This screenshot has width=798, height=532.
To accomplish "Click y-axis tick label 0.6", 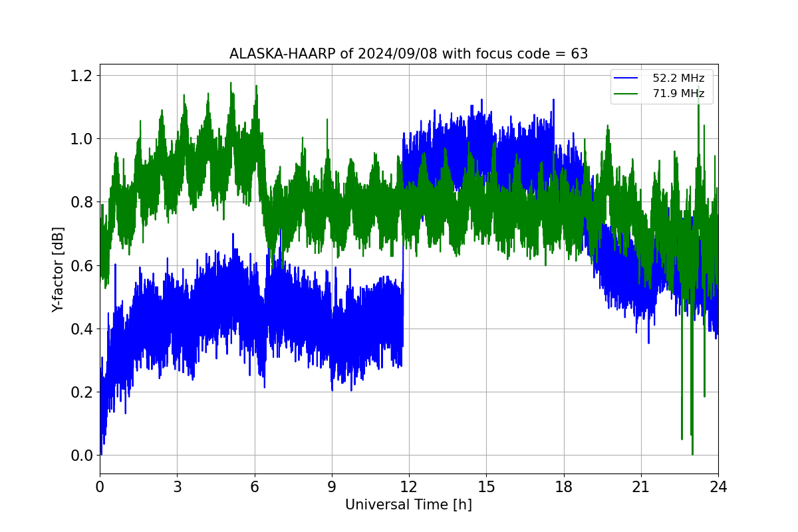I will tap(80, 265).
